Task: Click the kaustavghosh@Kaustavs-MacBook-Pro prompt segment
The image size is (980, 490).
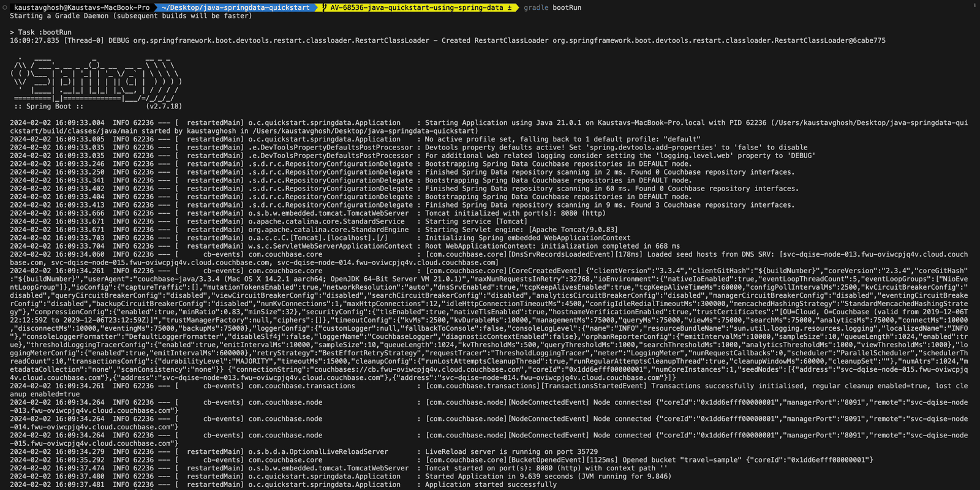Action: 81,7
